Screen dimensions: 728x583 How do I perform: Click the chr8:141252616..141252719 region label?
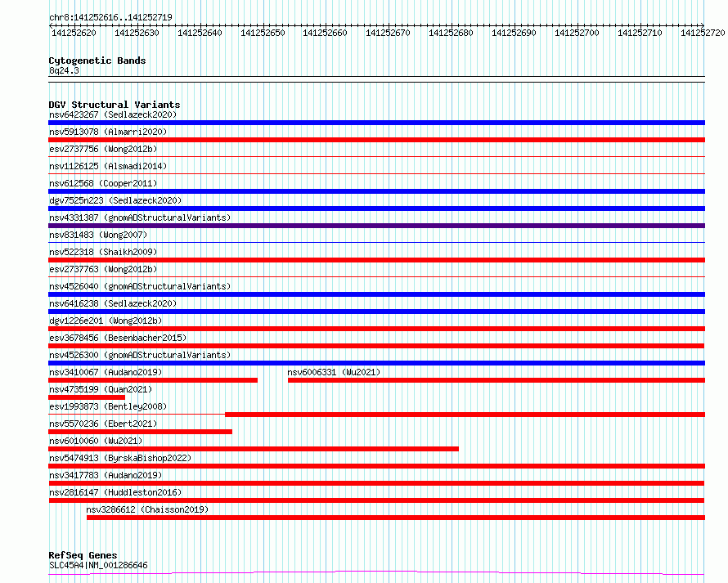pos(110,17)
